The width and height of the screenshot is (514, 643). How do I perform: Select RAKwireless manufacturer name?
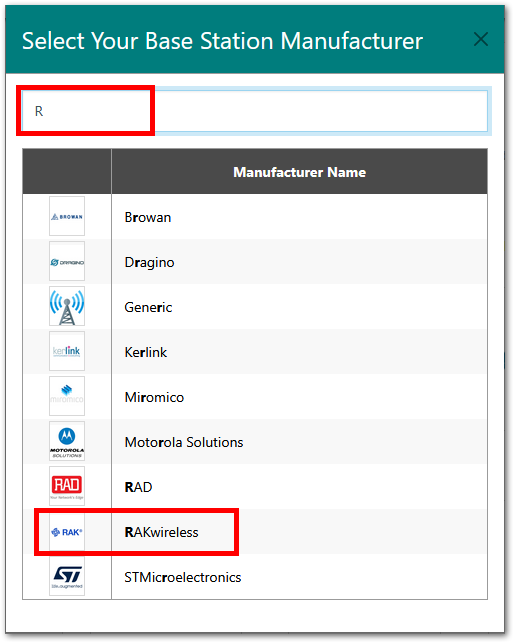coord(161,532)
